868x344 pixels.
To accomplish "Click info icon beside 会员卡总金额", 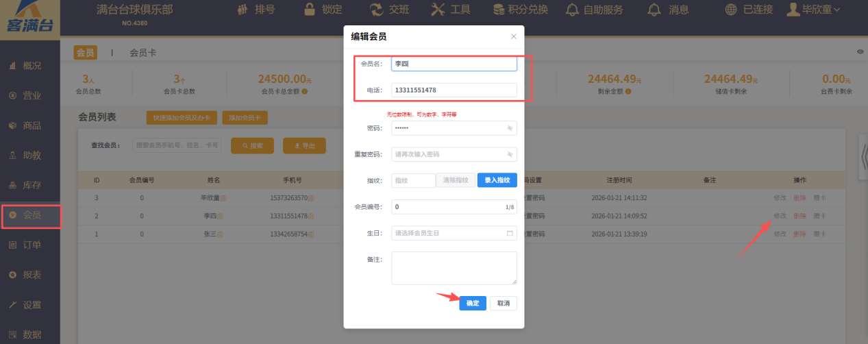I will pyautogui.click(x=304, y=91).
